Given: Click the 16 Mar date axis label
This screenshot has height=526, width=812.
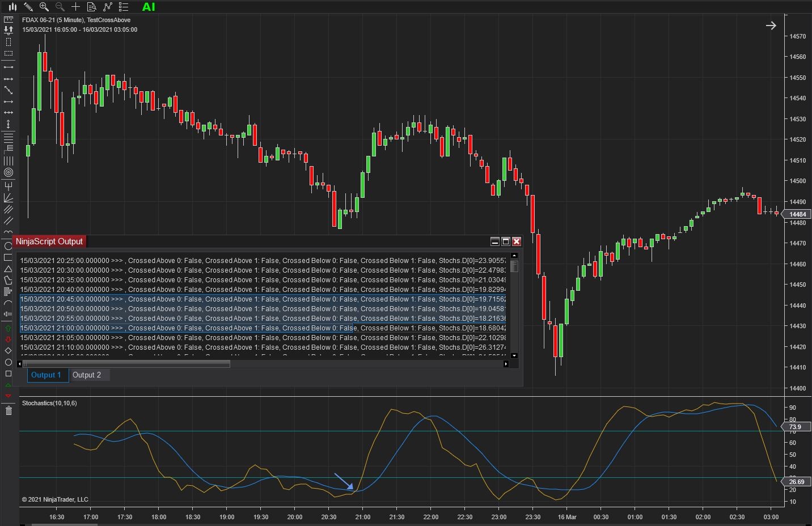Looking at the screenshot, I should click(567, 517).
